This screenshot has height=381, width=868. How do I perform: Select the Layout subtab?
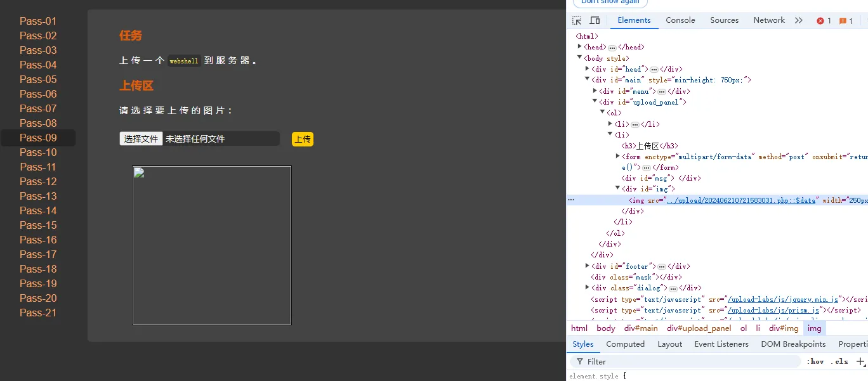669,344
